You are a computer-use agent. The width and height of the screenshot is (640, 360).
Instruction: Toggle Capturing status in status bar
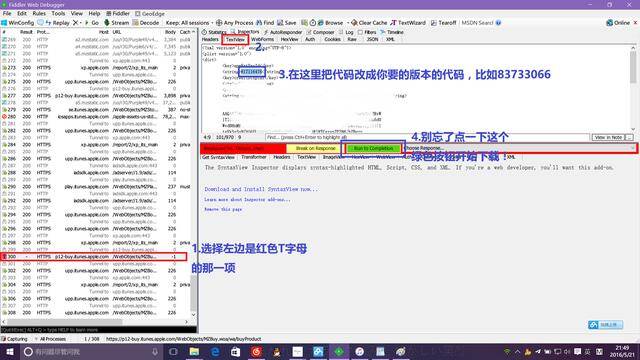pos(15,339)
